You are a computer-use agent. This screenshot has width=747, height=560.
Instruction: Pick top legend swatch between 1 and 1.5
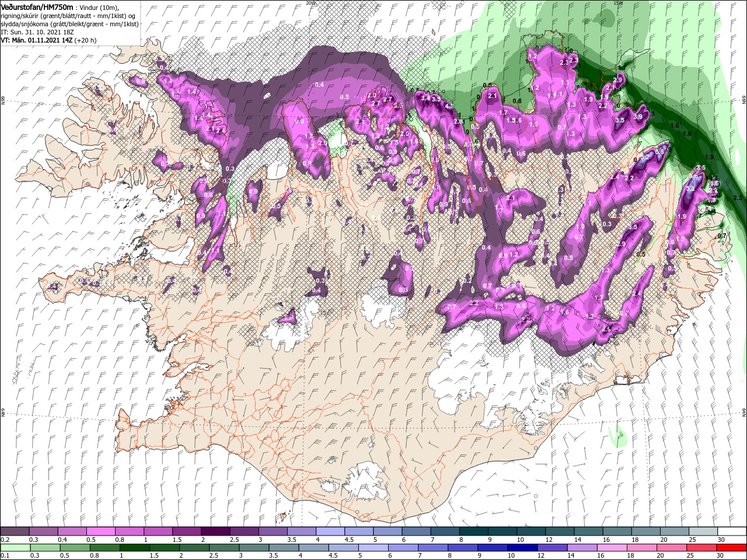(158, 531)
